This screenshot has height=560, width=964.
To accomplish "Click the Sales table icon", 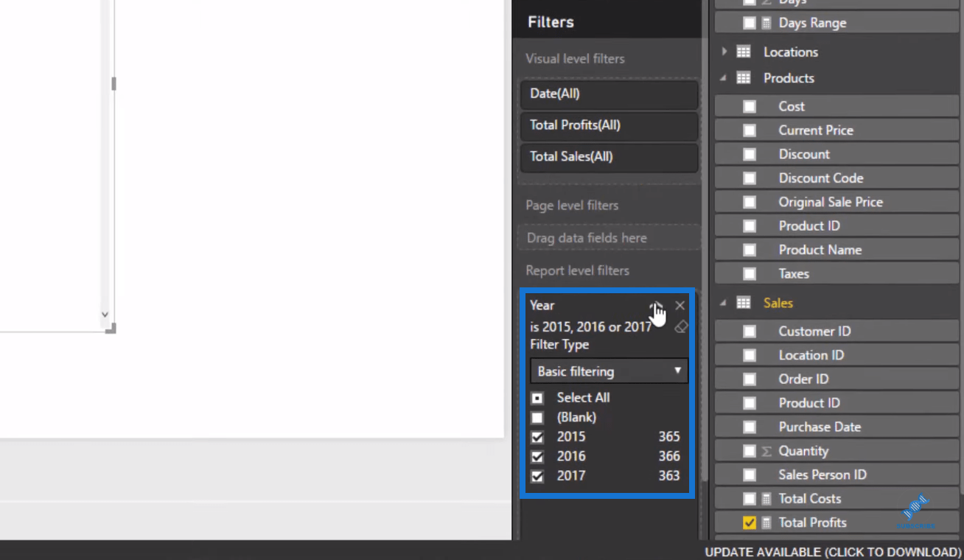I will click(x=744, y=303).
